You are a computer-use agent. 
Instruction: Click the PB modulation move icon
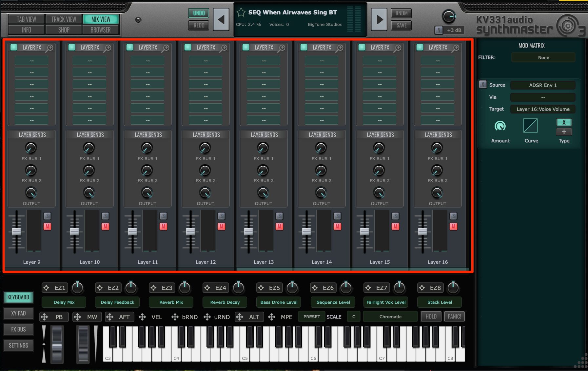tap(44, 317)
